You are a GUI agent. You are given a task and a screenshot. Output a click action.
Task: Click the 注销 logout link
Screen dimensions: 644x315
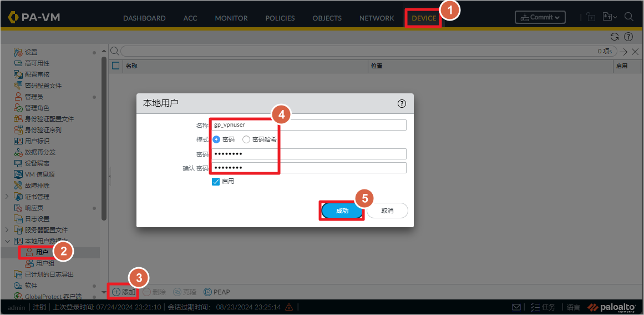click(x=39, y=307)
